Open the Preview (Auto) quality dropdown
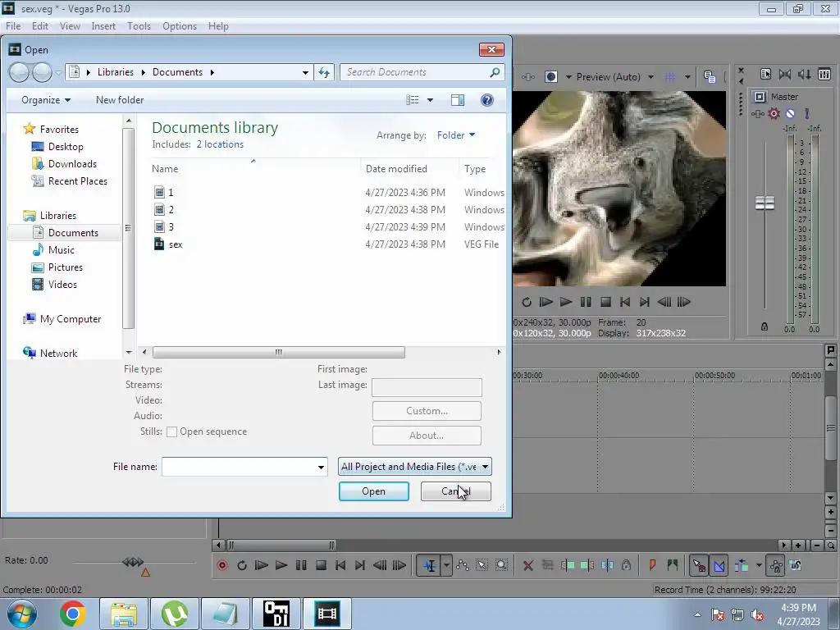The width and height of the screenshot is (840, 630). (615, 76)
